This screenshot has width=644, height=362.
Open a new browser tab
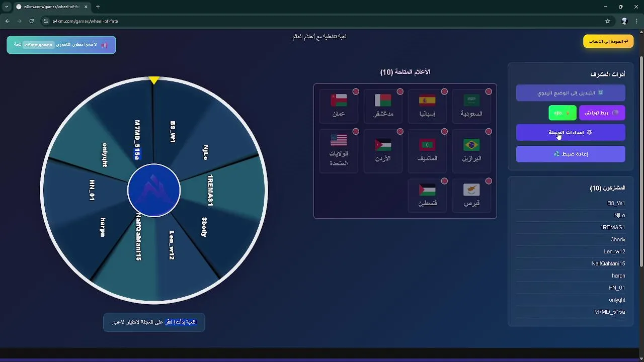pos(98,7)
